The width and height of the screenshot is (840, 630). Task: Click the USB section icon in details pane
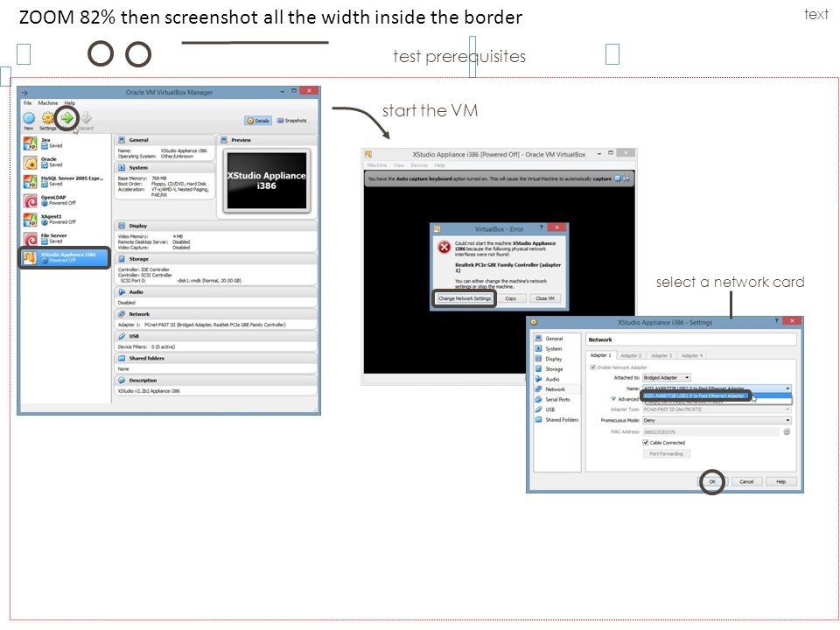tap(122, 336)
